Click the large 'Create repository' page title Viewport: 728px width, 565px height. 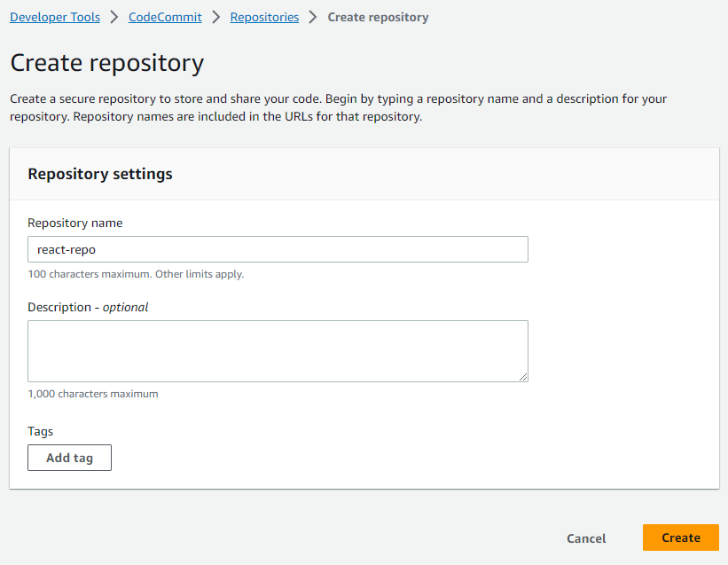tap(106, 63)
